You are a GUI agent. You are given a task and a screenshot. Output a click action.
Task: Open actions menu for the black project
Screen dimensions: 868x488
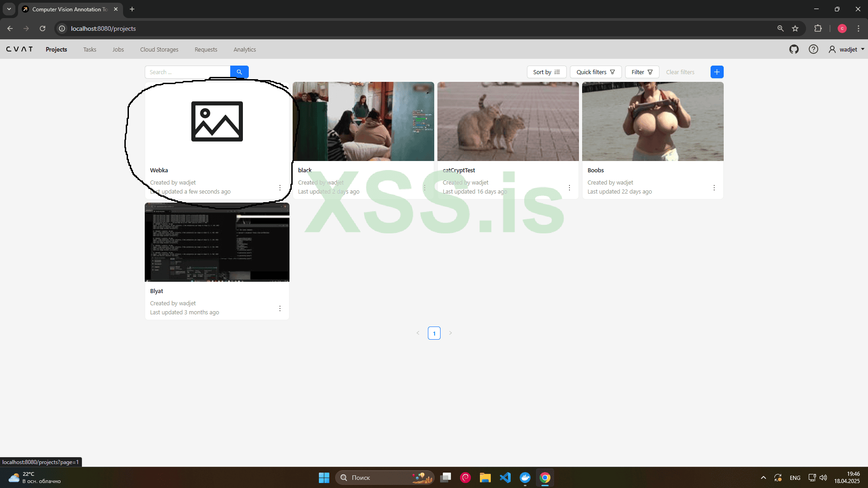tap(425, 188)
